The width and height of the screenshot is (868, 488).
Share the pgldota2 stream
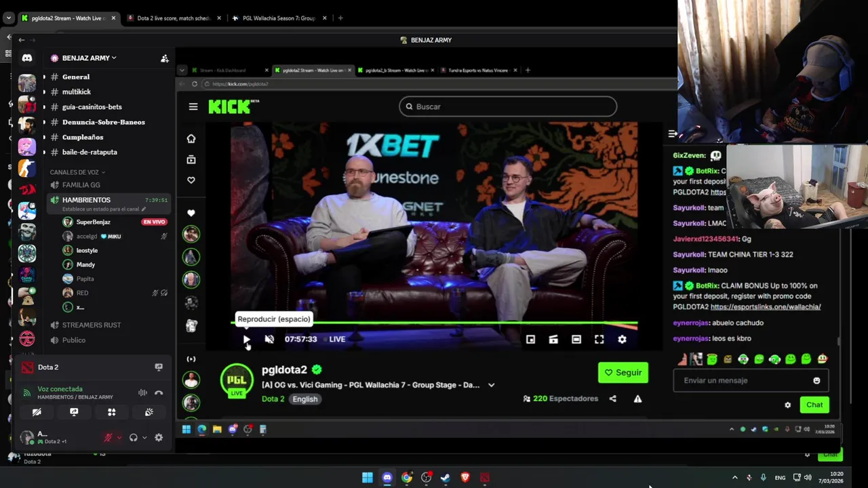tap(612, 399)
